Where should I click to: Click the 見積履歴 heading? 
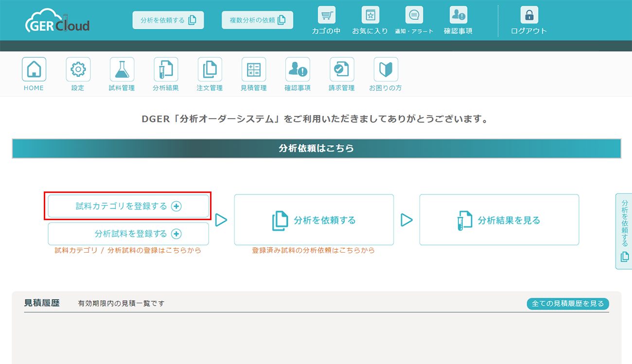point(42,303)
